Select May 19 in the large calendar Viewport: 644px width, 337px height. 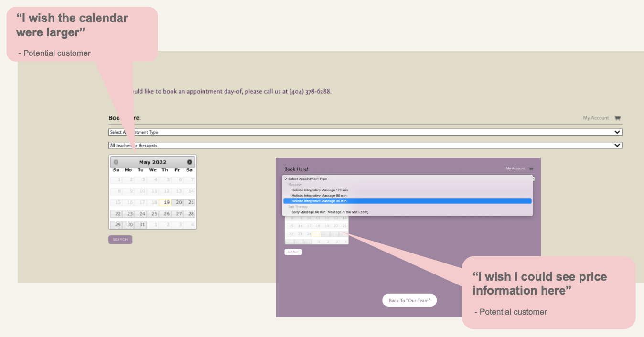tap(165, 202)
